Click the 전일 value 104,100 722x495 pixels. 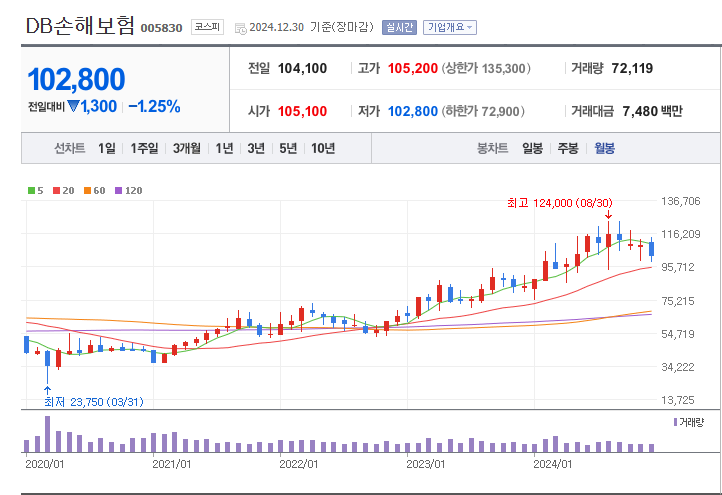[303, 69]
